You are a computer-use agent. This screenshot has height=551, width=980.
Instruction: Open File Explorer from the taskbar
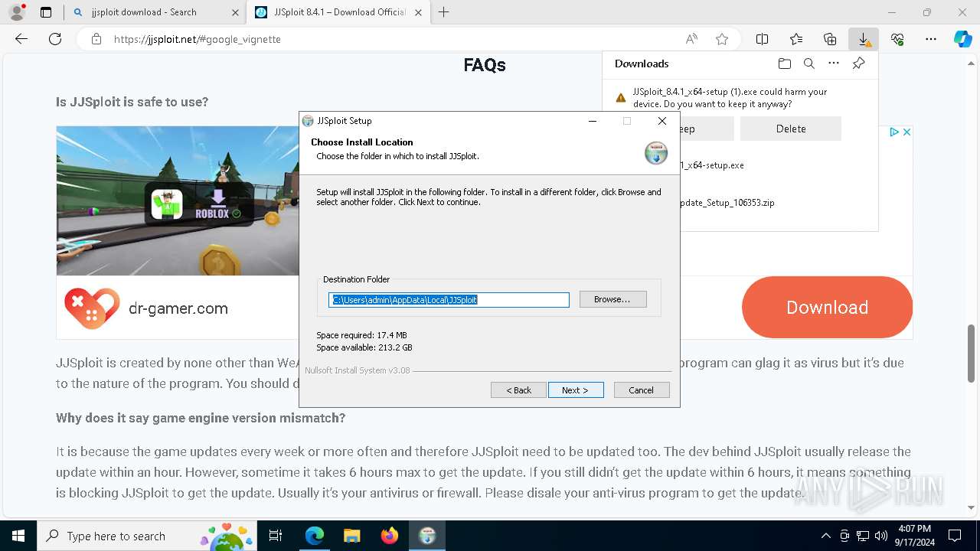click(x=352, y=536)
